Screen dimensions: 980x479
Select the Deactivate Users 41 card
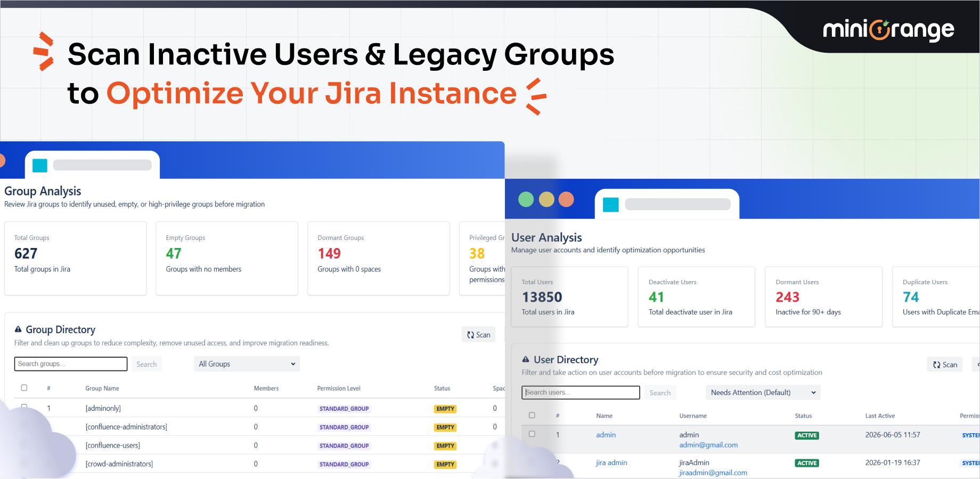[697, 297]
